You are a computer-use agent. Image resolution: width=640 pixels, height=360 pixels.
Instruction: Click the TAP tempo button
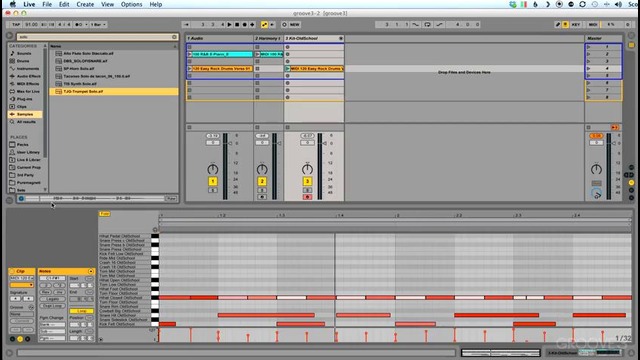point(16,24)
